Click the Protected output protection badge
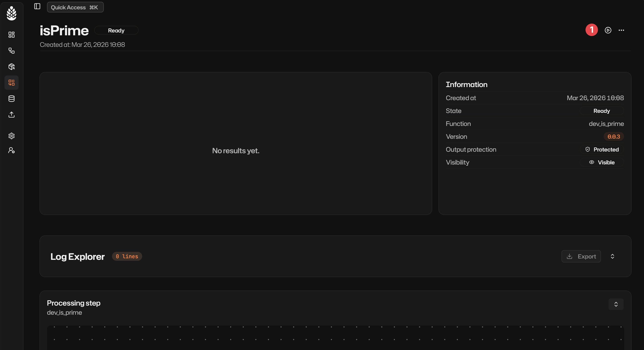This screenshot has height=350, width=644. (x=602, y=149)
